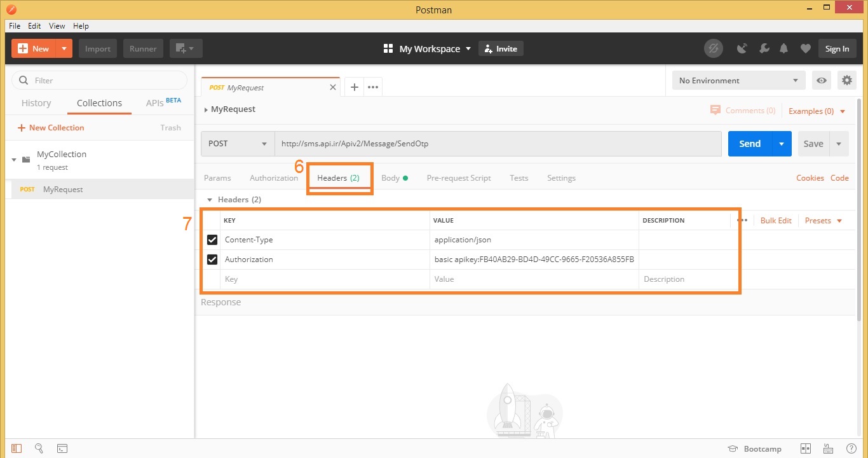The height and width of the screenshot is (458, 868).
Task: Click the blue Send button
Action: click(x=750, y=144)
